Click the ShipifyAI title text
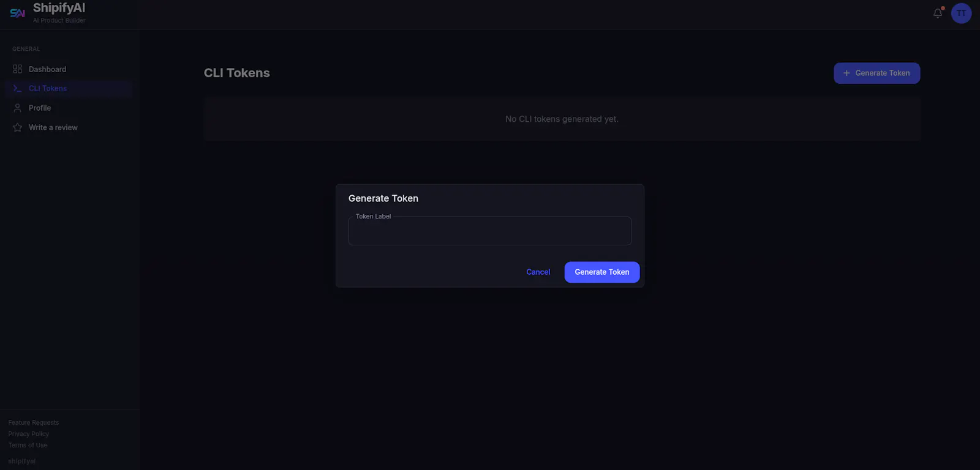 [59, 8]
